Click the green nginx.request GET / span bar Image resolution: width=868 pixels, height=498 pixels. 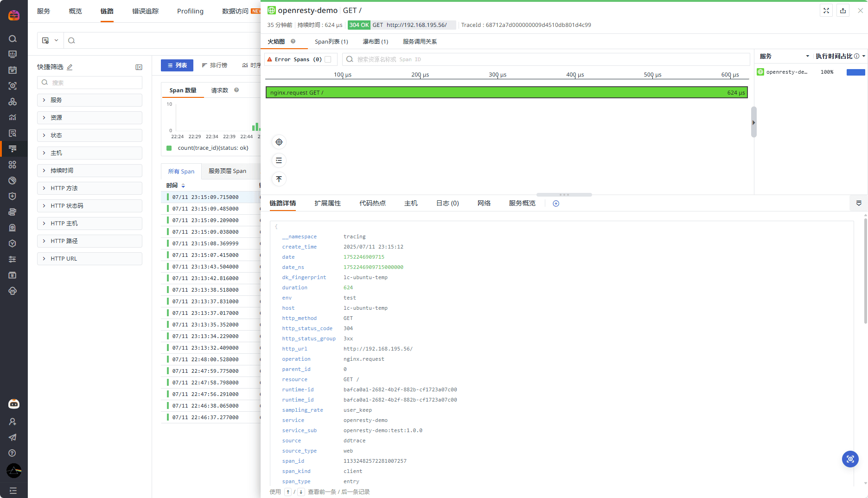coord(506,93)
